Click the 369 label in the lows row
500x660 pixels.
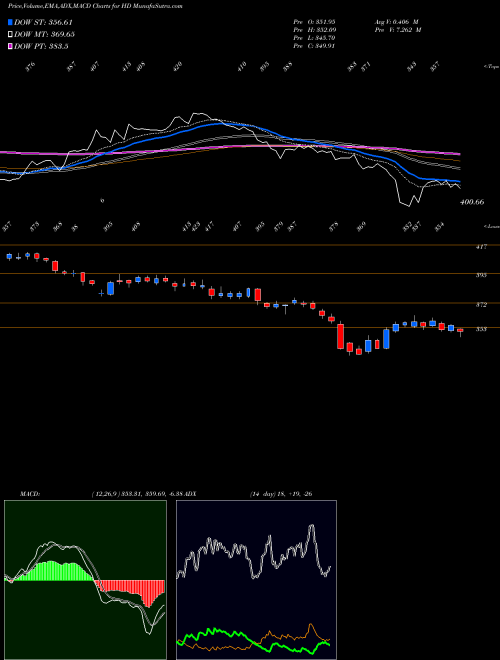click(x=361, y=226)
